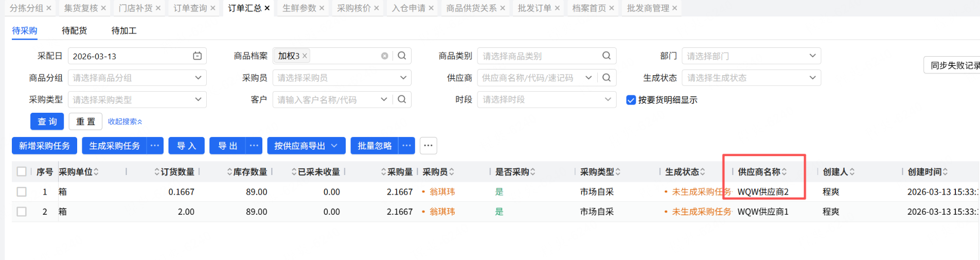Remove the 加权3 tag
This screenshot has width=980, height=260.
pyautogui.click(x=305, y=56)
